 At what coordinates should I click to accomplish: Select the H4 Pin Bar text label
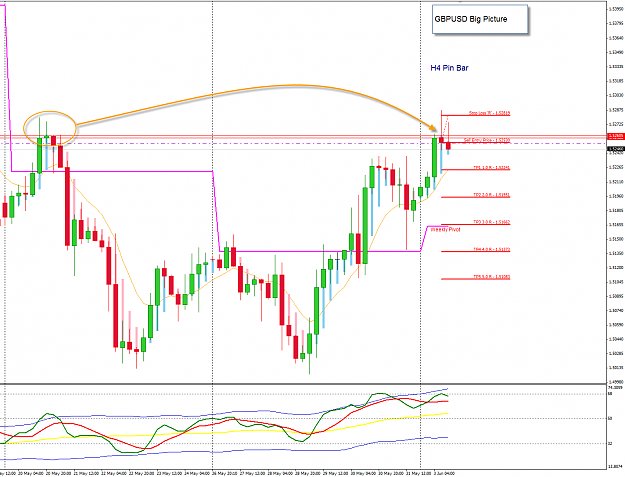(x=449, y=68)
